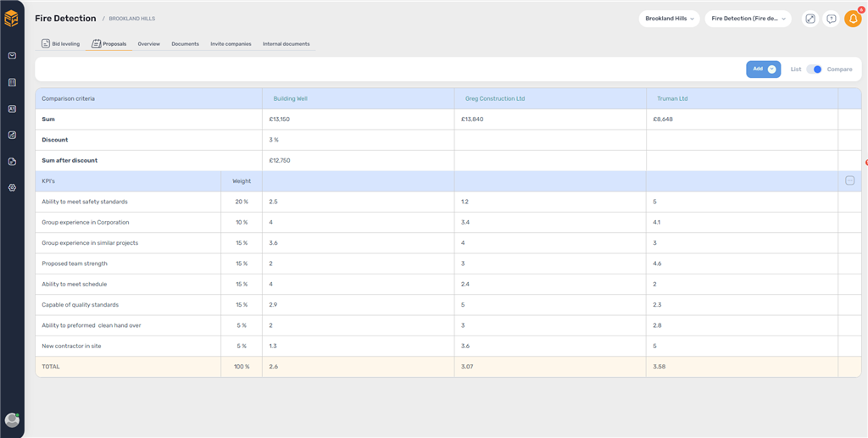Click the user avatar in the sidebar
The height and width of the screenshot is (438, 868).
coord(12,419)
